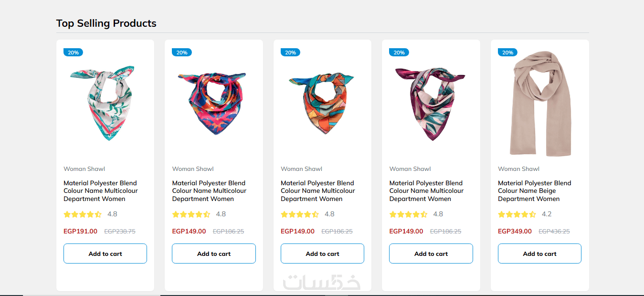644x296 pixels.
Task: Add the EGP191.00 shawl to cart
Action: pyautogui.click(x=105, y=254)
